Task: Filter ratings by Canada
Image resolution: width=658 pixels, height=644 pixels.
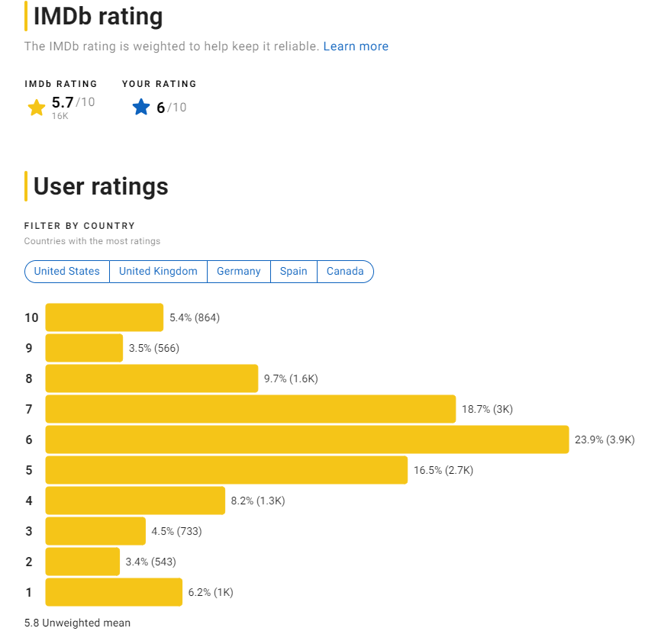Action: tap(344, 271)
